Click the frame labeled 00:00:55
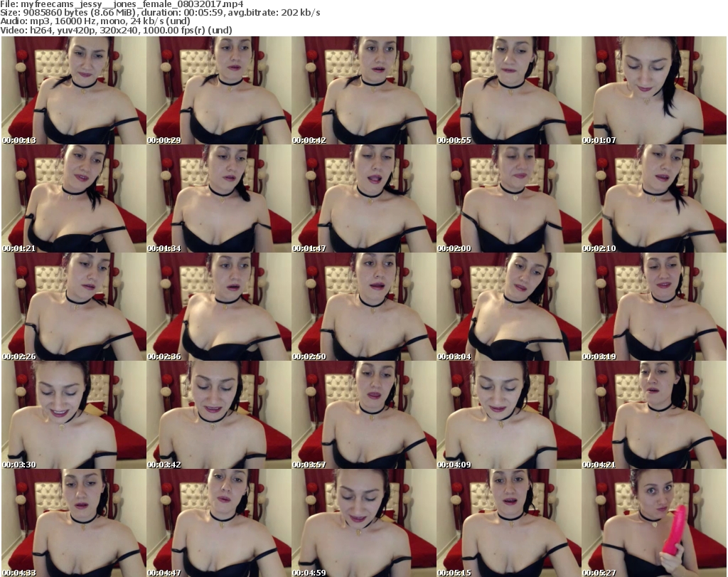 pos(509,90)
